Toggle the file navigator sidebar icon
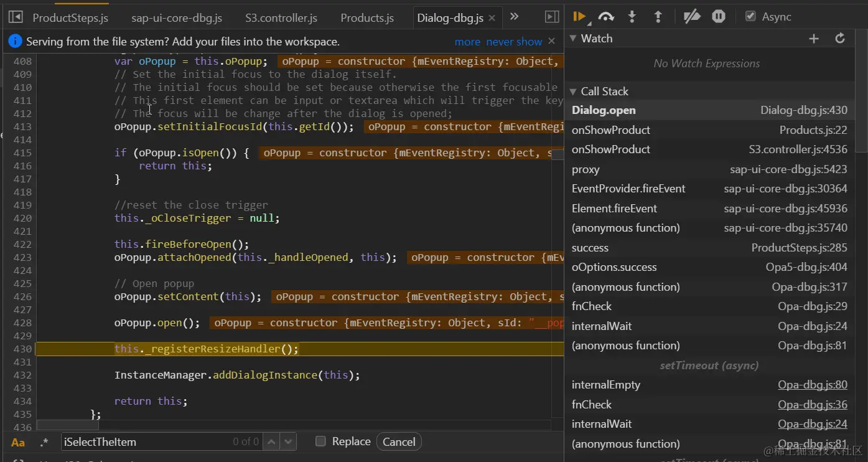868x462 pixels. [16, 17]
